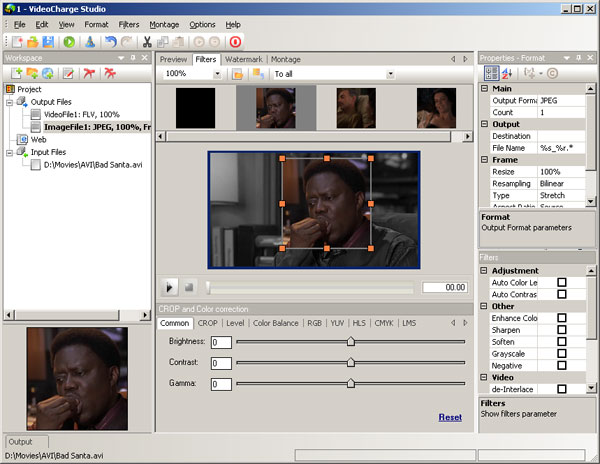Viewport: 600px width, 464px height.
Task: Check the Negative filter
Action: 562,365
